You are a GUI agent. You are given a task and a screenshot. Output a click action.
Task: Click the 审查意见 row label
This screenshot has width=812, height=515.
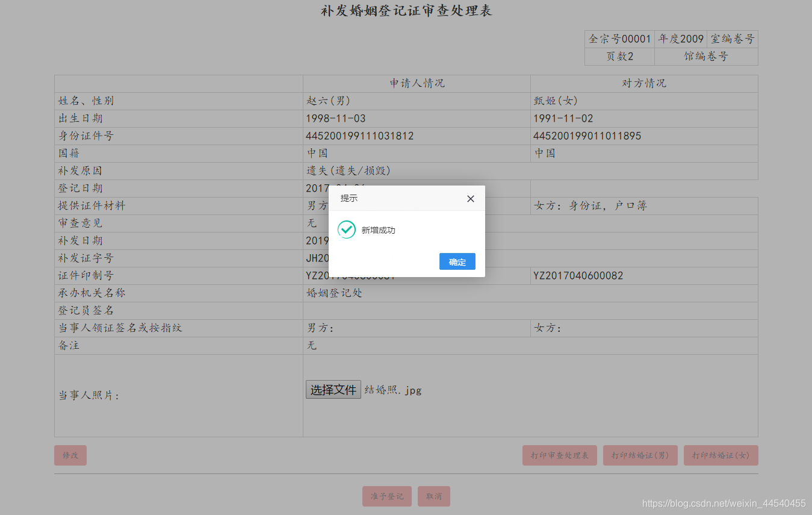[x=80, y=223]
